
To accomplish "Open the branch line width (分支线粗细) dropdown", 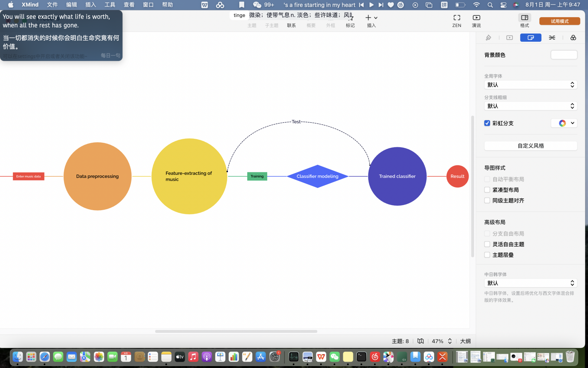I will 530,106.
